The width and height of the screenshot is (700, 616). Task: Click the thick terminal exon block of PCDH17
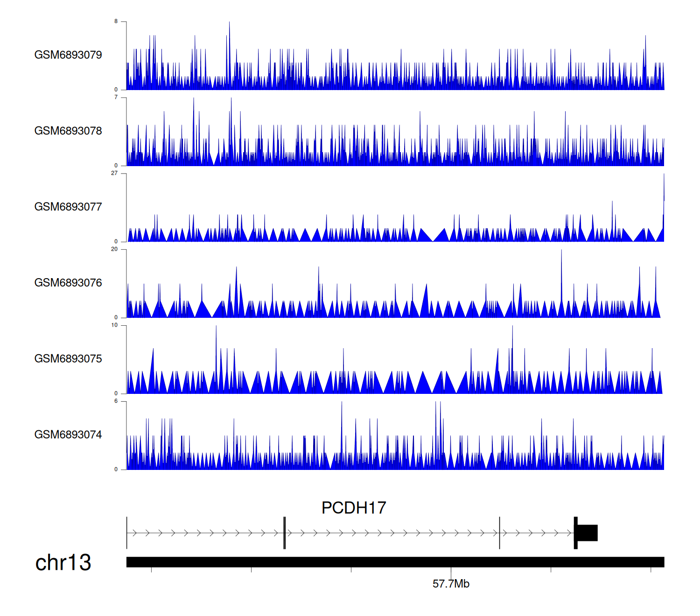tap(587, 533)
